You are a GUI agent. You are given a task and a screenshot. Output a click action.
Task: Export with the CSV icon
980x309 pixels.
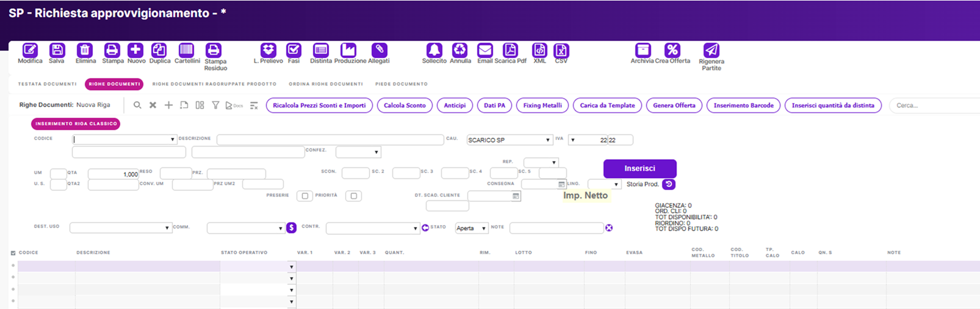561,51
